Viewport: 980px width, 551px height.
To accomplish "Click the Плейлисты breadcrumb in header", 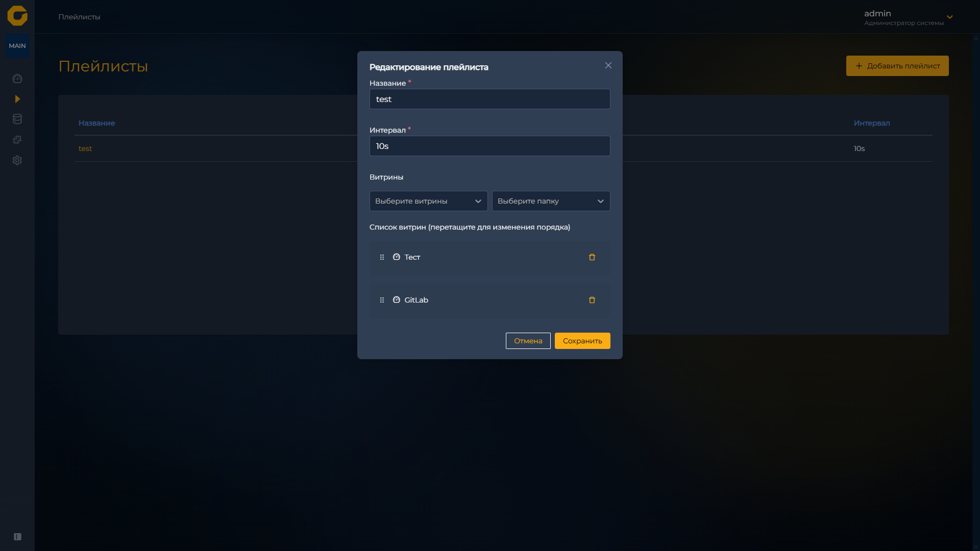I will pos(79,17).
